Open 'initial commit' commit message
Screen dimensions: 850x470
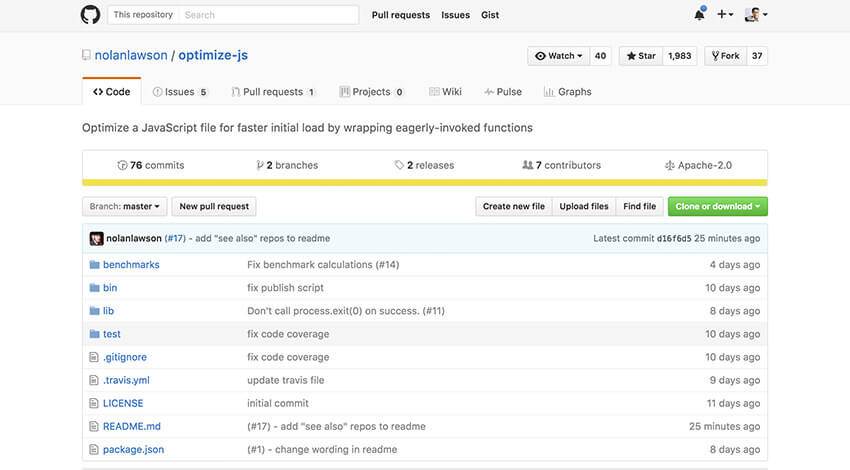coord(278,403)
